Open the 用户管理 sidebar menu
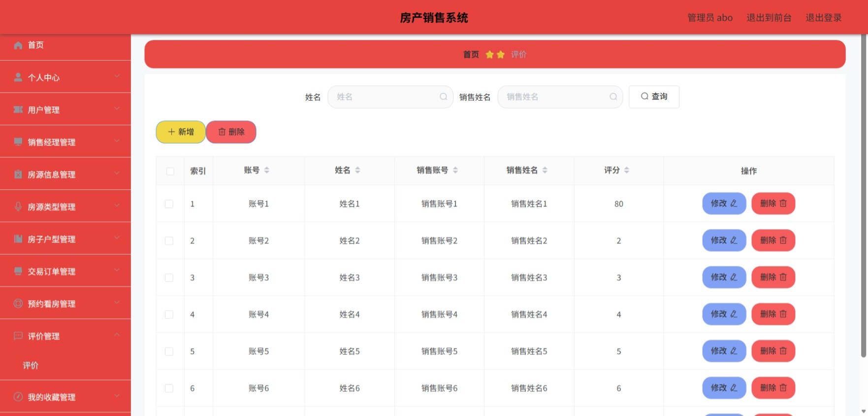This screenshot has height=416, width=868. click(x=65, y=109)
